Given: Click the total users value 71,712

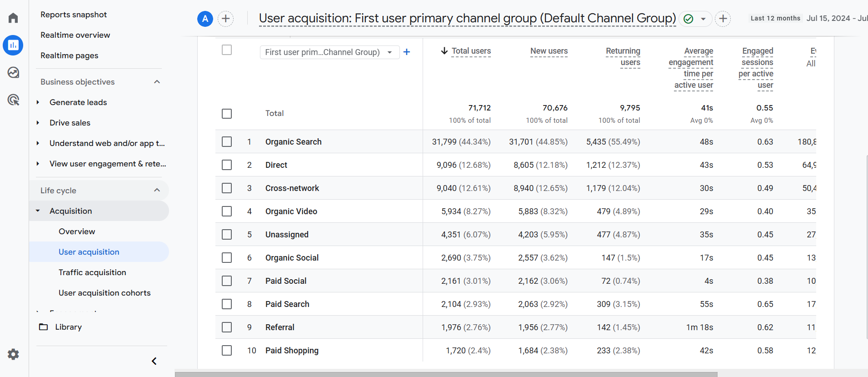Looking at the screenshot, I should coord(479,108).
